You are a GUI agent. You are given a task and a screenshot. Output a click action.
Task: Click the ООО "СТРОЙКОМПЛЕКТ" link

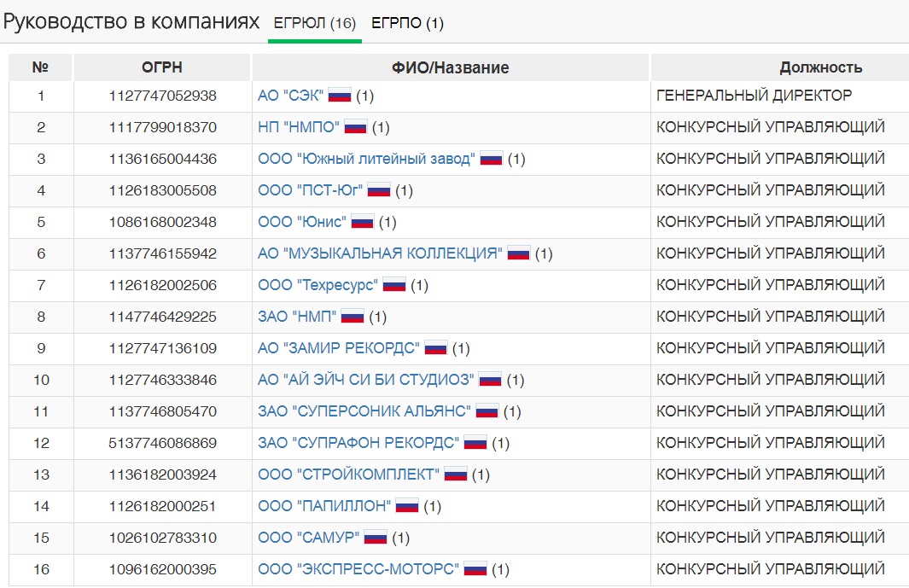(x=349, y=474)
